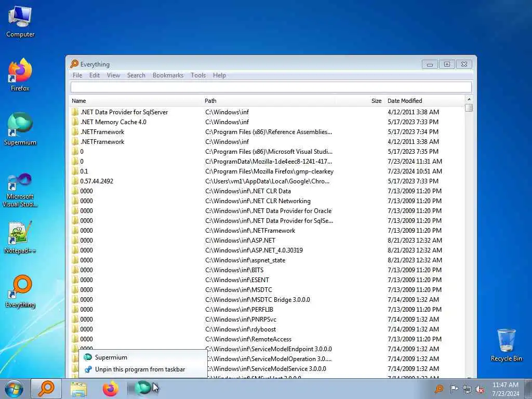The image size is (532, 399).
Task: Sort results by Size column header
Action: [360, 101]
